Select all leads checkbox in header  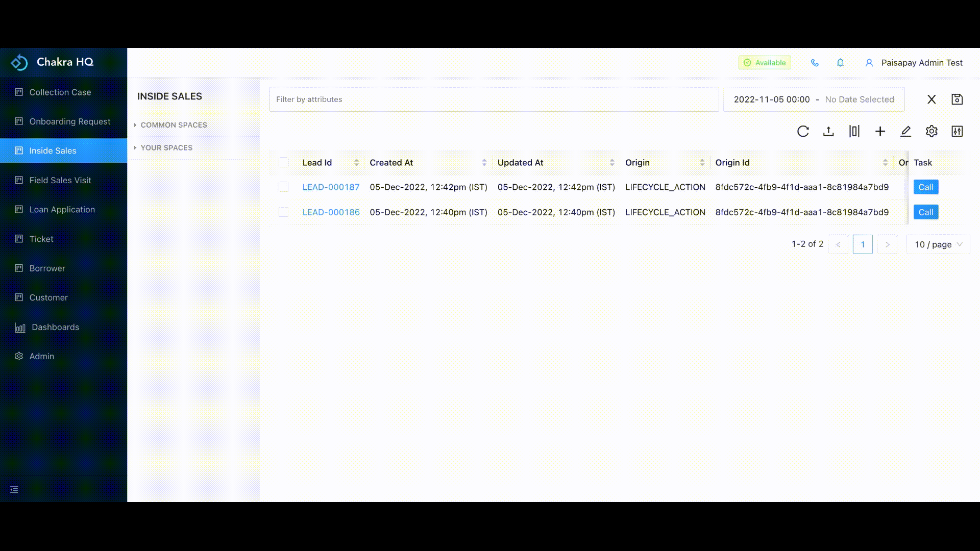coord(284,162)
